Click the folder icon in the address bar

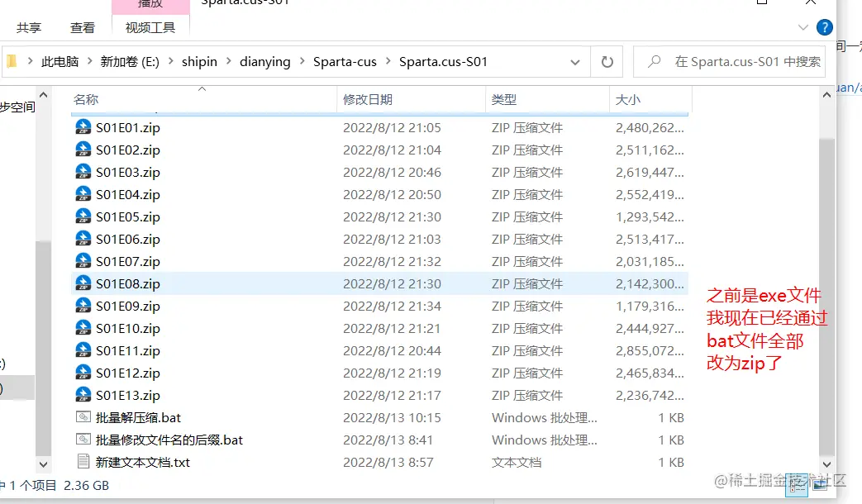point(12,62)
